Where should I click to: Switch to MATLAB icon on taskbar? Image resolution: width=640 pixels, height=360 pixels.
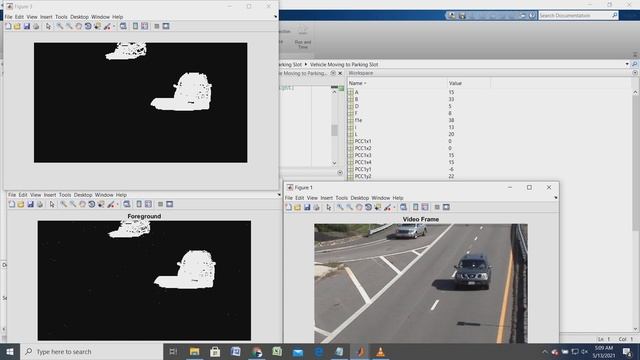click(360, 351)
